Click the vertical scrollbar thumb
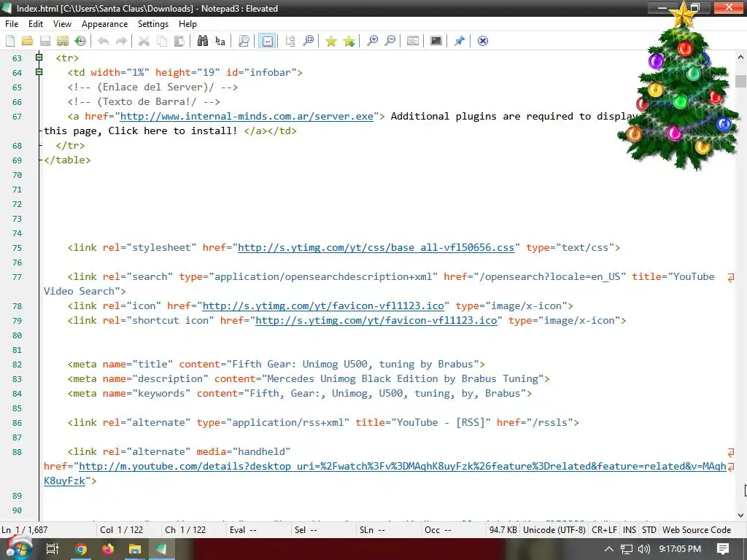The height and width of the screenshot is (560, 747). pyautogui.click(x=740, y=81)
